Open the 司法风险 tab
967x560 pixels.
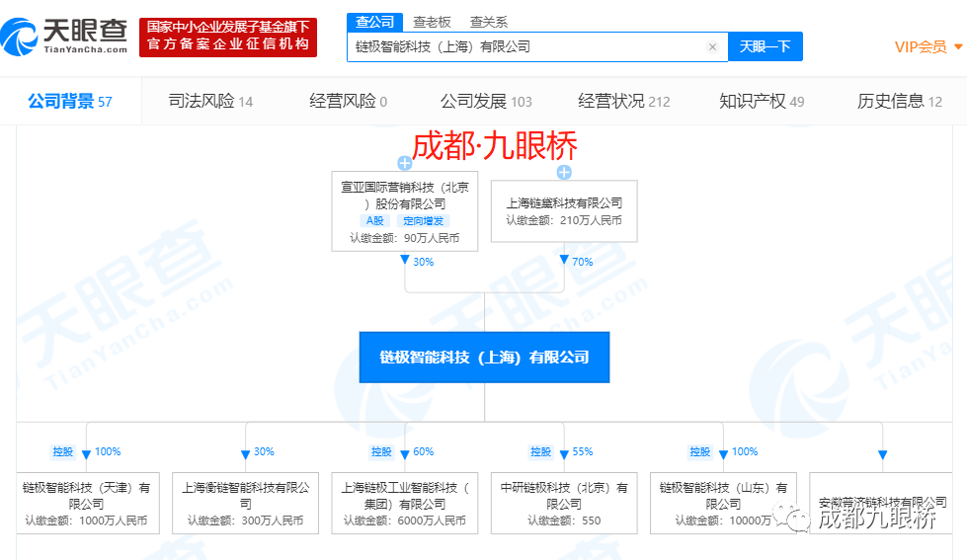[x=210, y=101]
